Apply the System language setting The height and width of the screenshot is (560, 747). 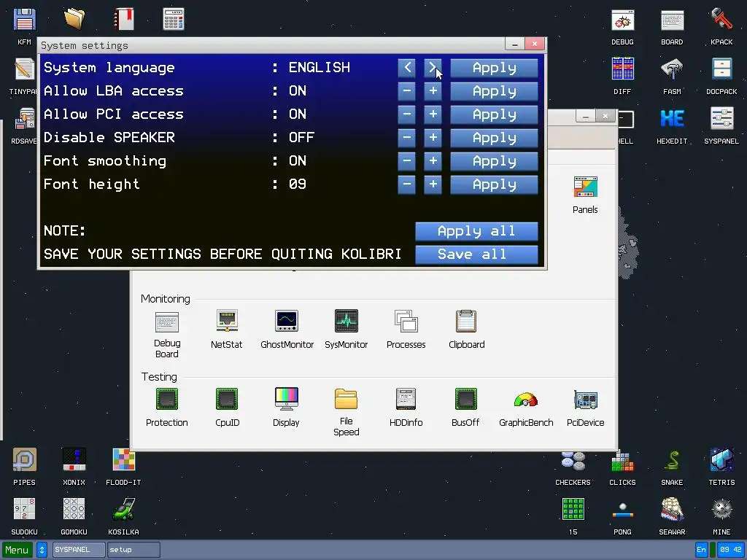(494, 68)
